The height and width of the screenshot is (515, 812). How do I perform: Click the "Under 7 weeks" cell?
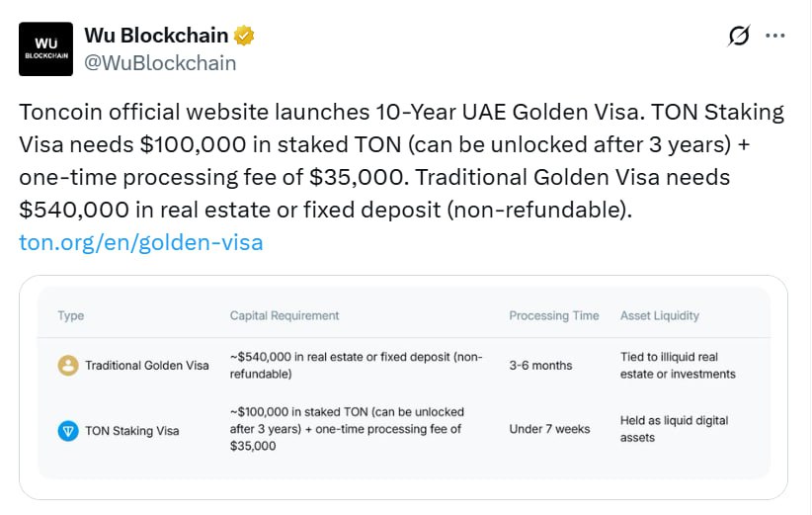pyautogui.click(x=550, y=429)
